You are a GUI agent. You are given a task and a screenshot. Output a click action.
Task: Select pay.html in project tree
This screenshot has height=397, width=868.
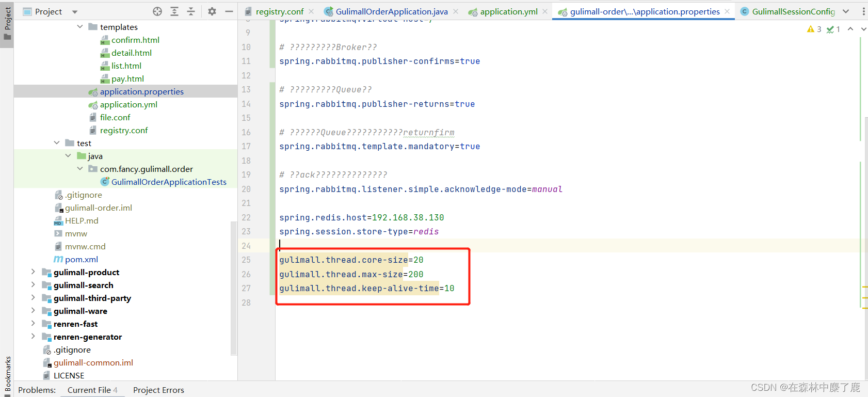click(127, 78)
